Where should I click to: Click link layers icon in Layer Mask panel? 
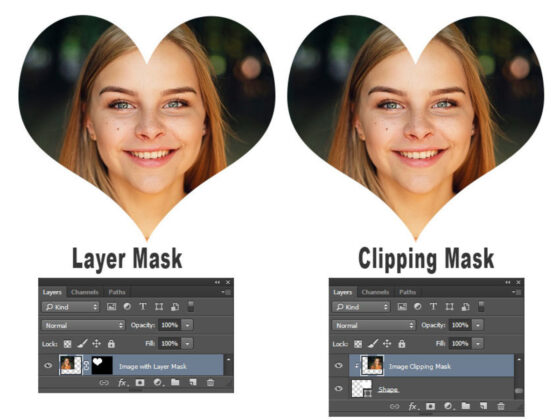click(x=104, y=383)
